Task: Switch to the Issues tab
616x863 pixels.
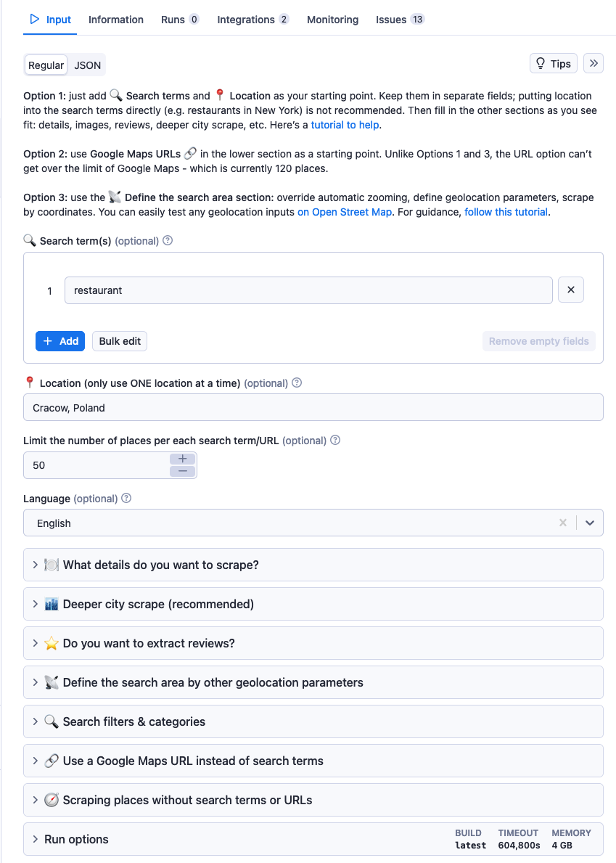Action: click(392, 20)
